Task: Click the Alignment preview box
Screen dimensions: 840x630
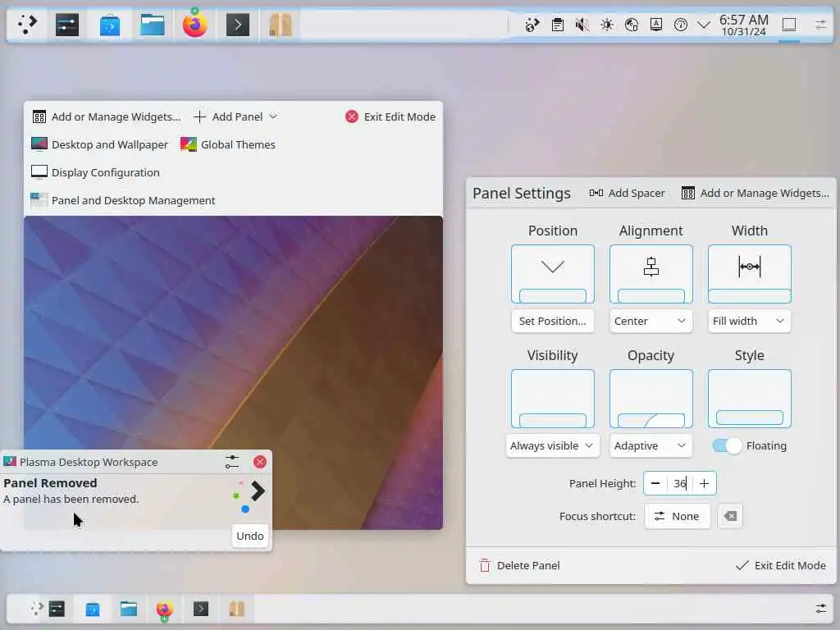Action: click(x=651, y=274)
